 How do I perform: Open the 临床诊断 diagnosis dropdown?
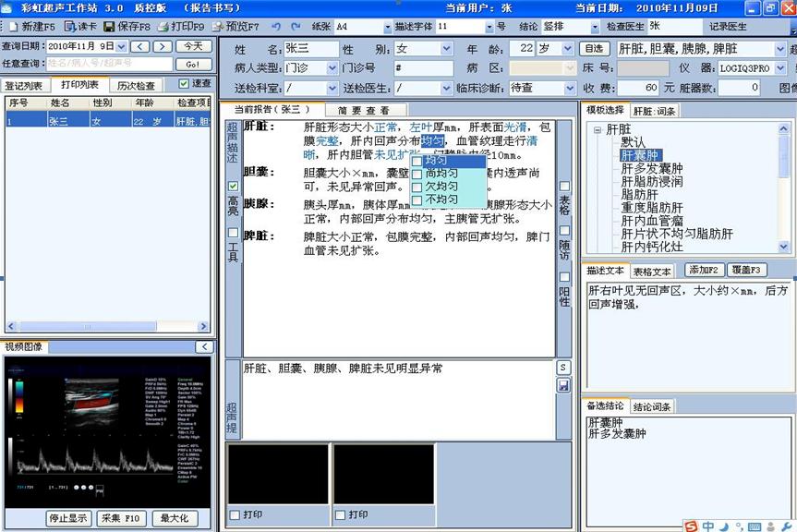pos(570,89)
